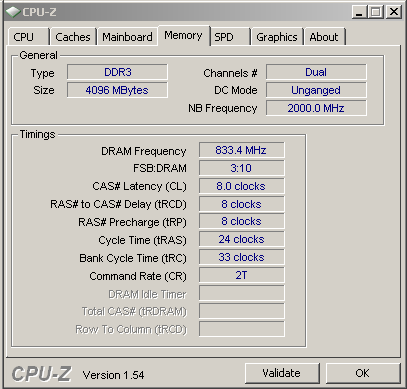Switch to the SPD tab
The height and width of the screenshot is (389, 407).
pos(230,37)
